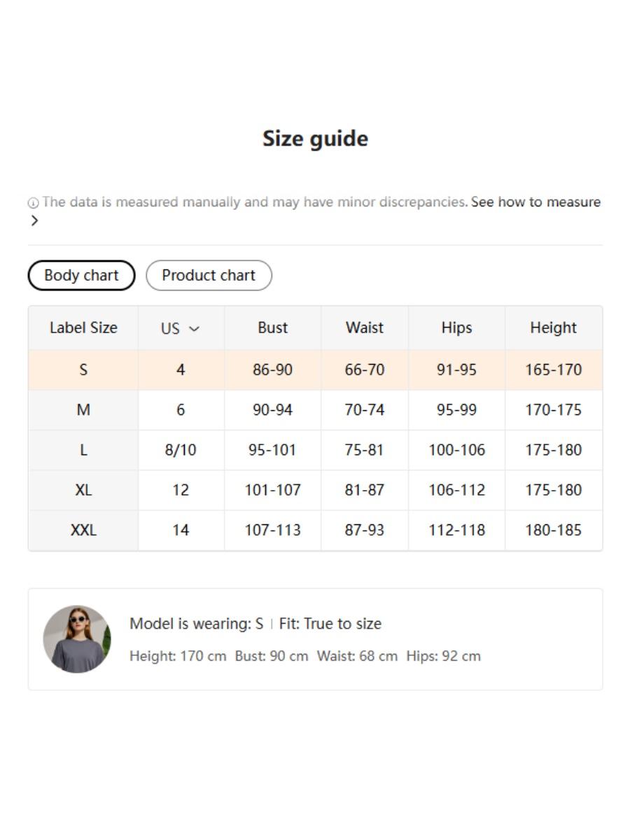Viewport: 630px width, 840px height.
Task: Click the 180-185 height cell for XXL
Action: 553,530
